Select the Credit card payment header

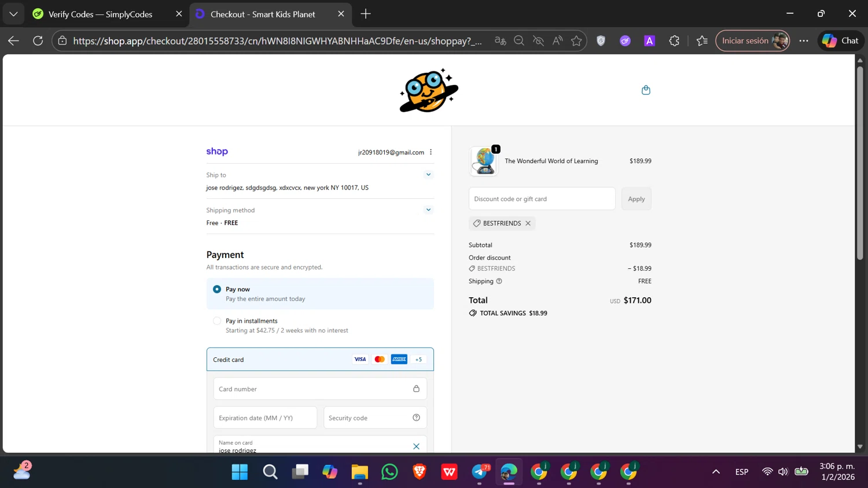[x=320, y=359]
